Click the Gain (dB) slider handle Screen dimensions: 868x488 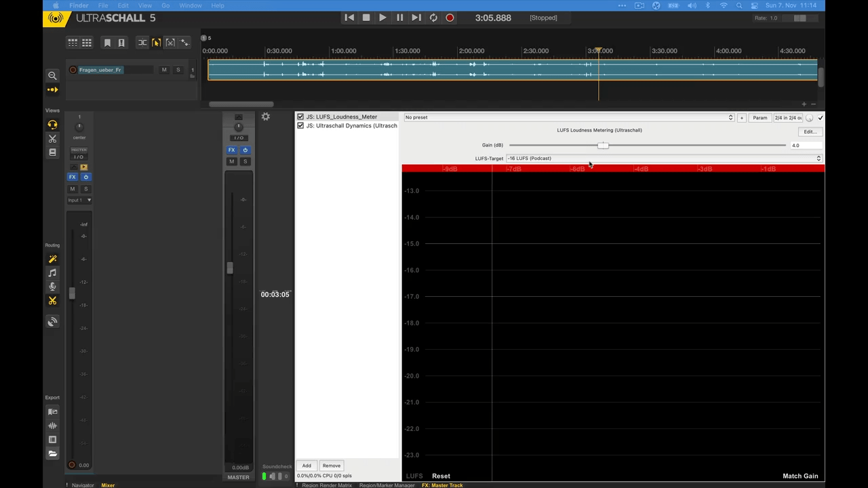pos(603,145)
